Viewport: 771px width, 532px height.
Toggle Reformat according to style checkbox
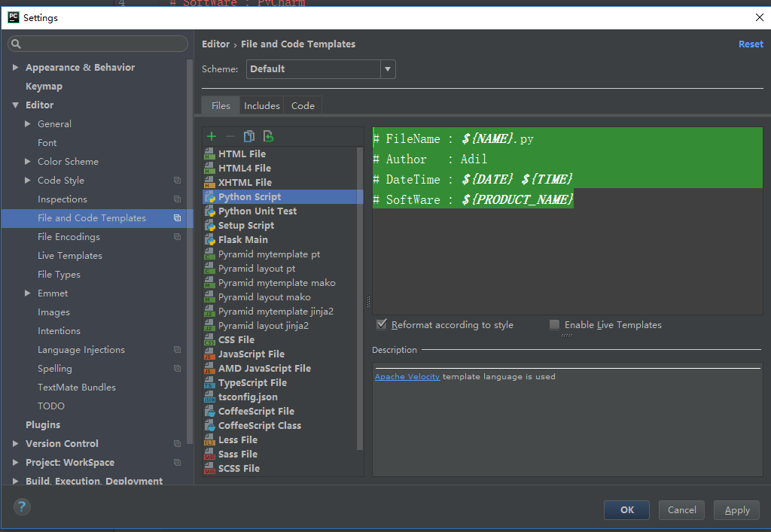[x=381, y=324]
